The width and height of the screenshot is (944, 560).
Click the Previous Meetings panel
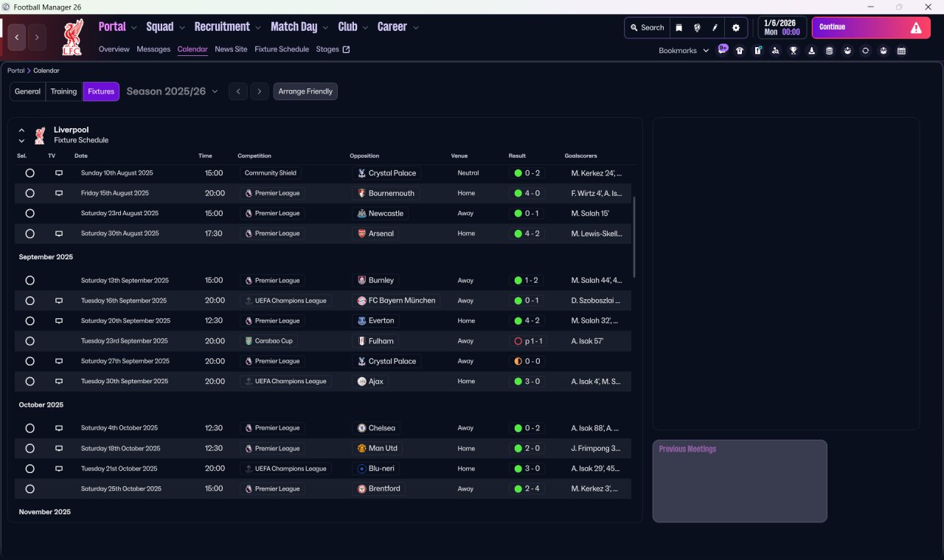(x=740, y=481)
